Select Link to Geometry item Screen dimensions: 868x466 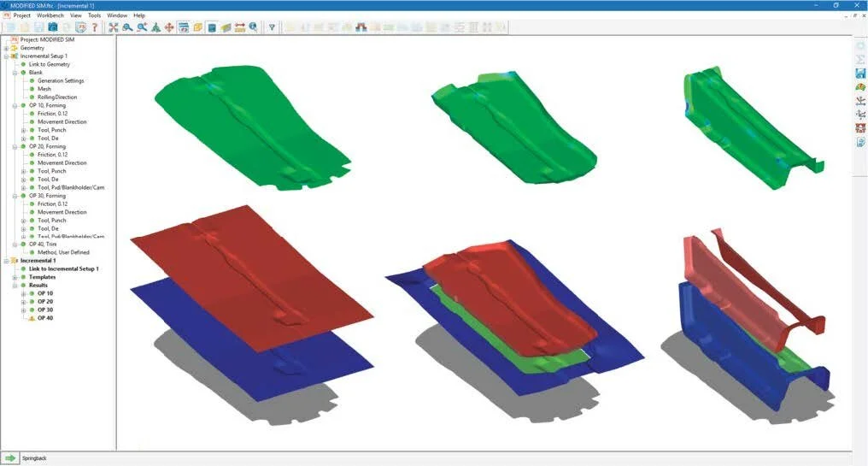pos(50,64)
